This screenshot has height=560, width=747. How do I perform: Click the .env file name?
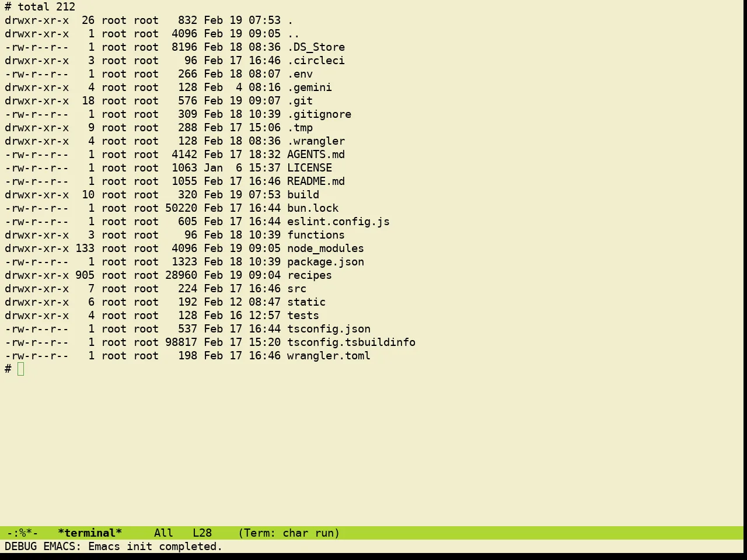point(300,74)
